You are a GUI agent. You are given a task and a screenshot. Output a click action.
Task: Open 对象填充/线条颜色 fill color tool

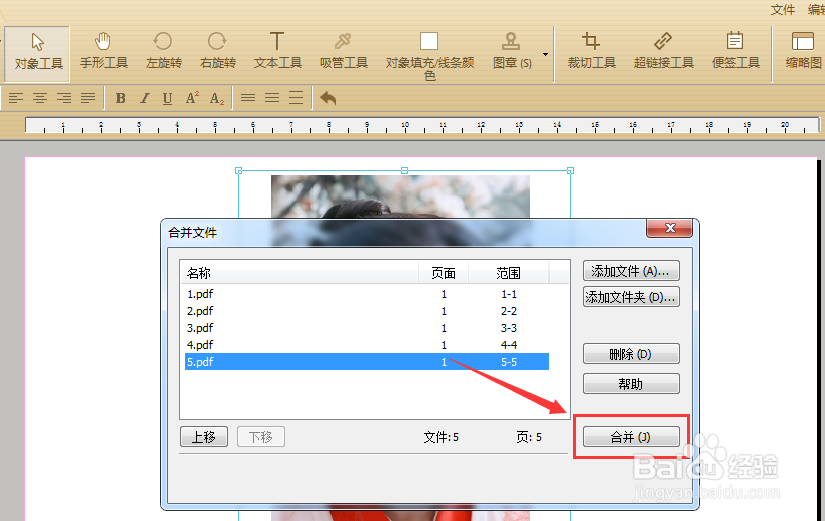pyautogui.click(x=429, y=56)
